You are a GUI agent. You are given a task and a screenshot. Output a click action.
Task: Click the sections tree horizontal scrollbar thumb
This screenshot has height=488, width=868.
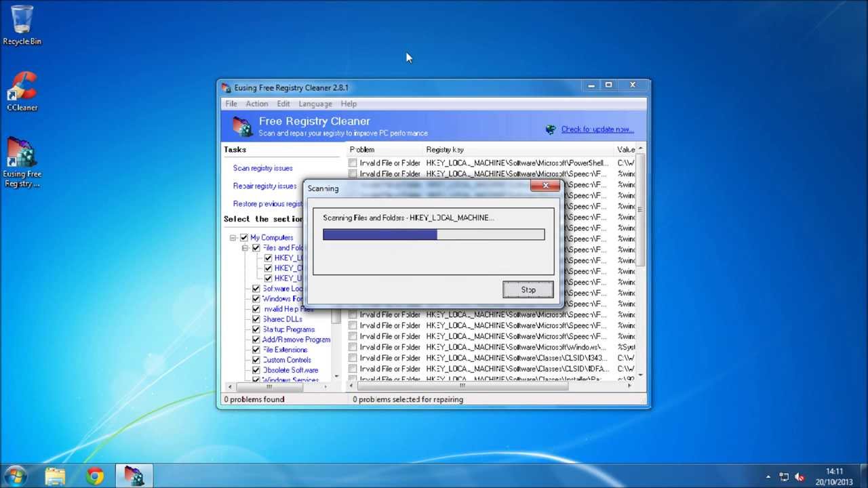pyautogui.click(x=269, y=386)
